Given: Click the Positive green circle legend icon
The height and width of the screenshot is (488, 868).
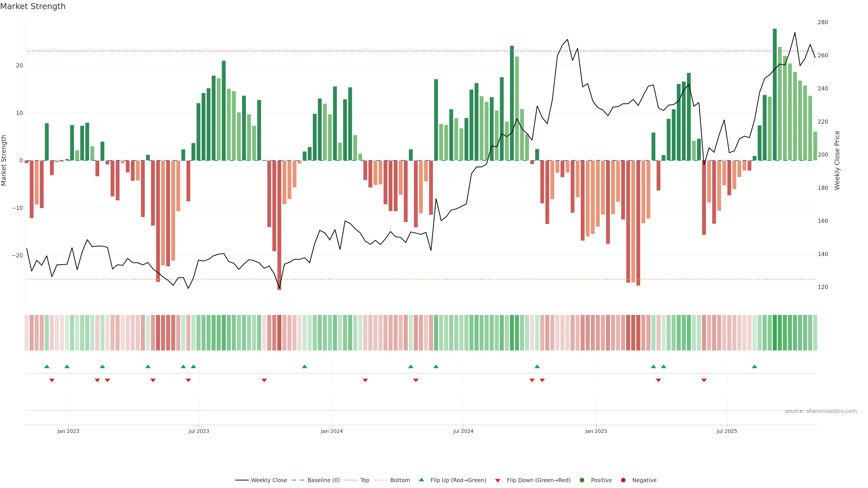Looking at the screenshot, I should [582, 480].
